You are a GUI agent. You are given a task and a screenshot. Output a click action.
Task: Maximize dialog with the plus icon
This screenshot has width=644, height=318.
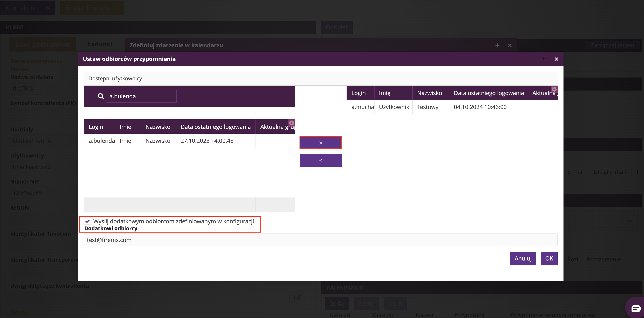544,59
